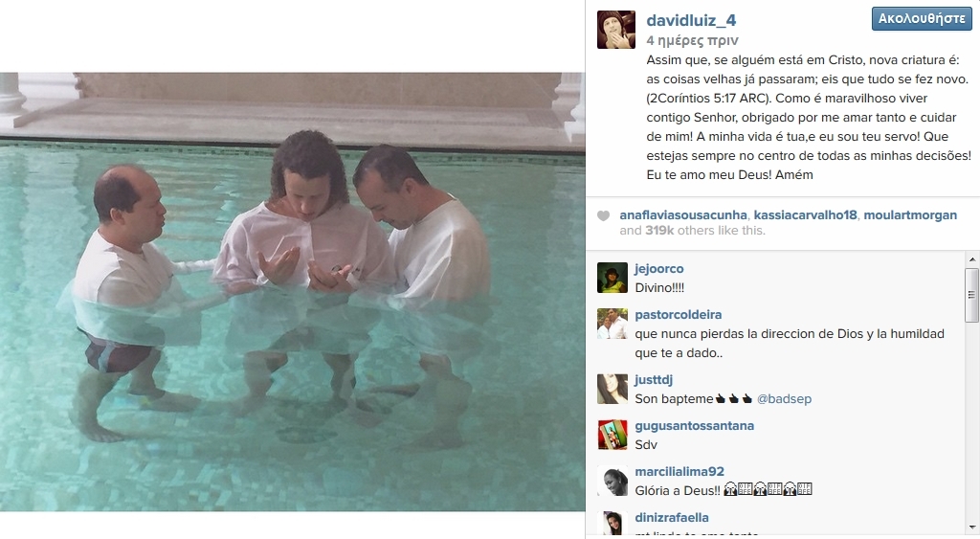Open the anaflaviasousacunha liker link

(683, 214)
